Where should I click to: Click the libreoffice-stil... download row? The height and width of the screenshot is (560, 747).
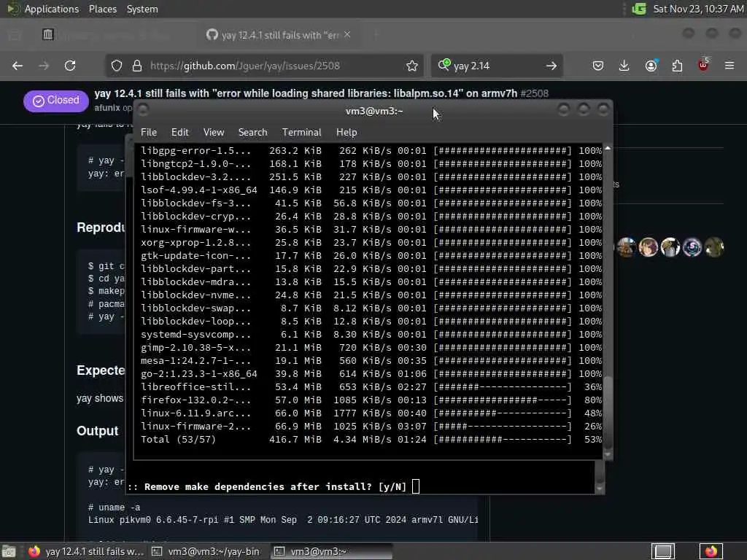tap(371, 387)
